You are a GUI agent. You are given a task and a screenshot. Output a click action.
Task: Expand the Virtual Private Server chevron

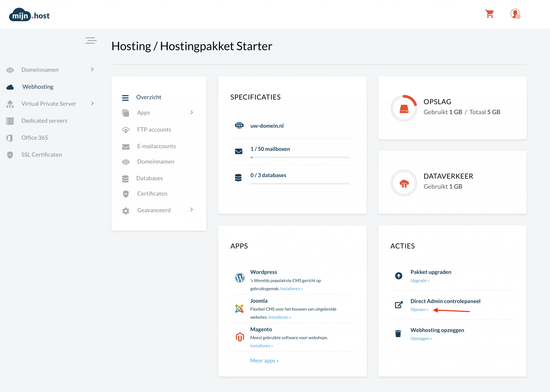pos(92,104)
